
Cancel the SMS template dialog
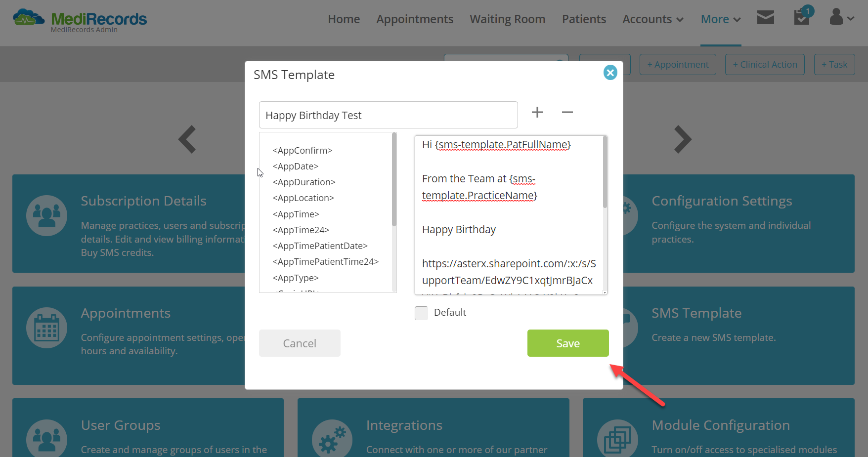pyautogui.click(x=300, y=343)
